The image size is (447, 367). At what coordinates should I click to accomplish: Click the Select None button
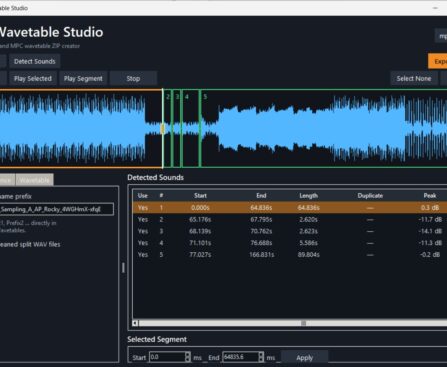414,79
